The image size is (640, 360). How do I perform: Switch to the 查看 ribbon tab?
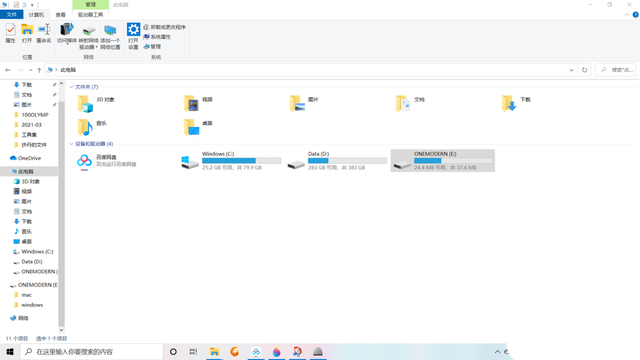pos(60,15)
